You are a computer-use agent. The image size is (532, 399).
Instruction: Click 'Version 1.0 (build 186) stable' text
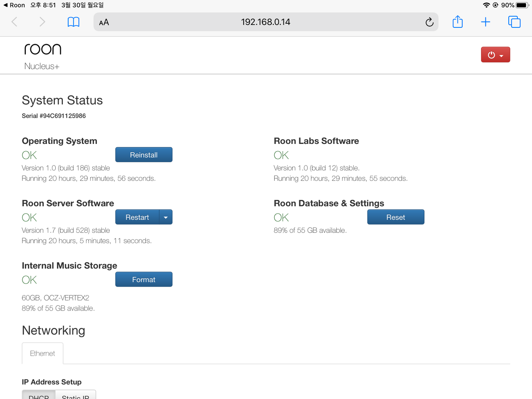tap(66, 168)
